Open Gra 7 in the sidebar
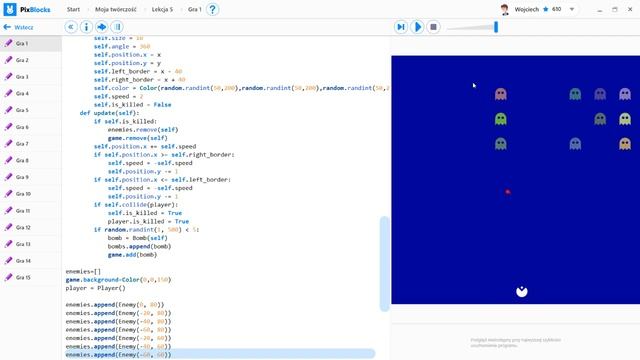Screen dimensions: 640x360 [x=31, y=144]
